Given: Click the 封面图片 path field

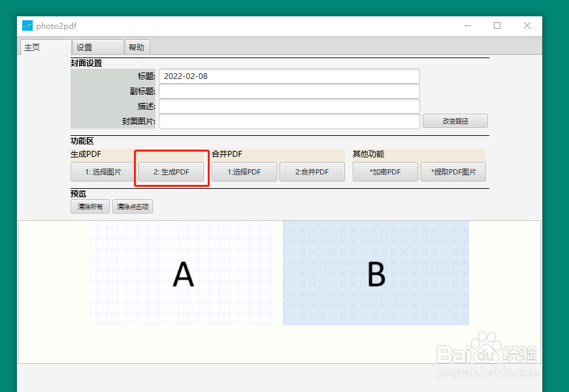Looking at the screenshot, I should (289, 122).
